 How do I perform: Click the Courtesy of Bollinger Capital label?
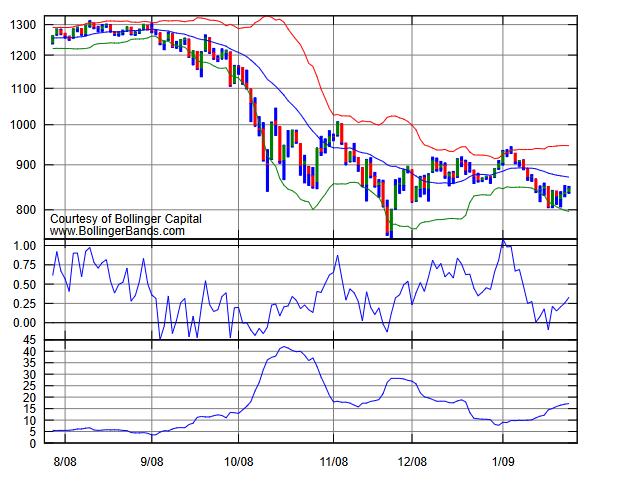[126, 219]
